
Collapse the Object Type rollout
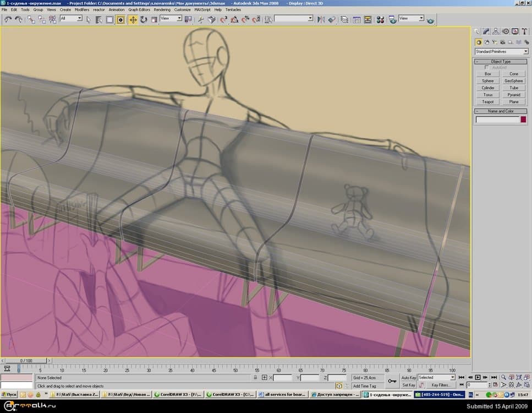(x=501, y=61)
